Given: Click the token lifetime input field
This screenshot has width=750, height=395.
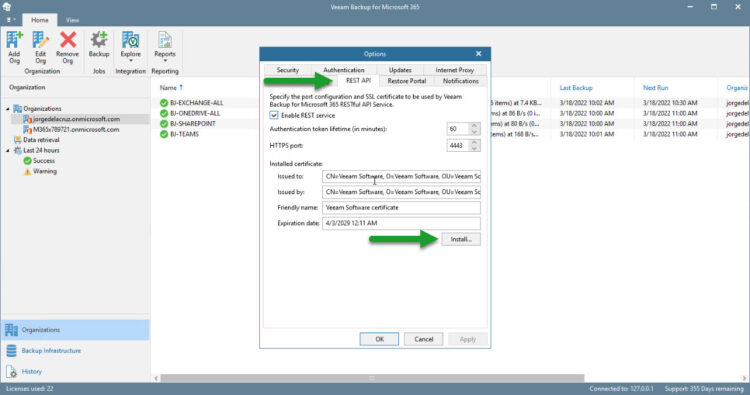Looking at the screenshot, I should [x=458, y=129].
